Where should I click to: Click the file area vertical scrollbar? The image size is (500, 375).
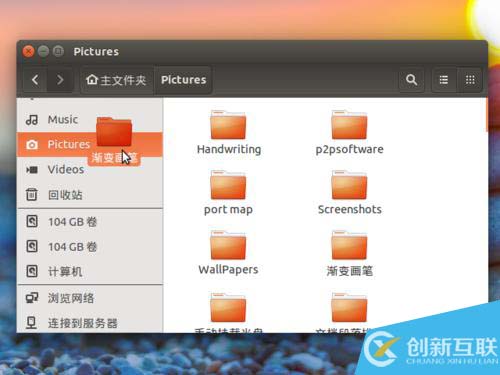(486, 116)
